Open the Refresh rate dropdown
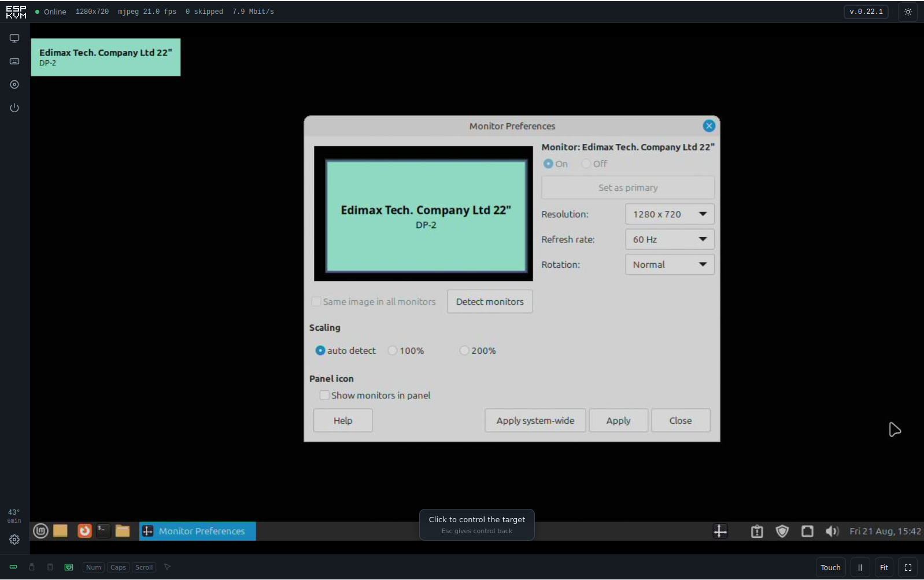924x580 pixels. (670, 239)
